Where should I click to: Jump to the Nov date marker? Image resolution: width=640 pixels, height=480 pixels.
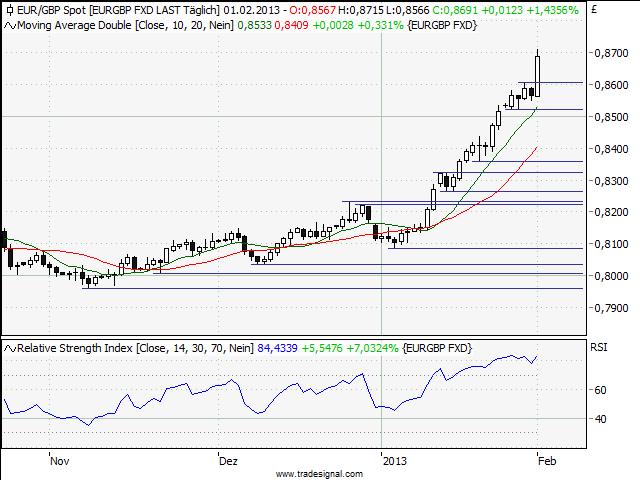pos(59,461)
